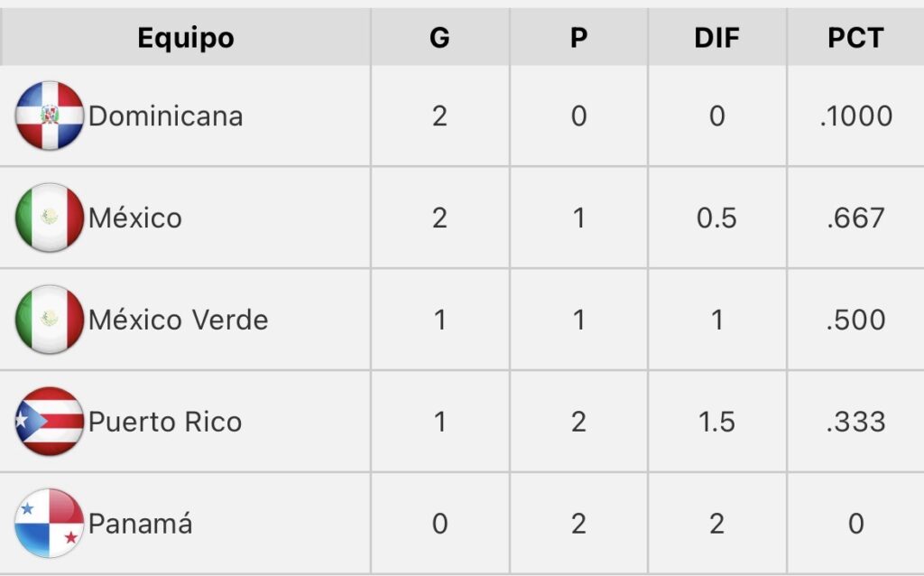Click the Dominican Republic flag icon

click(x=50, y=116)
